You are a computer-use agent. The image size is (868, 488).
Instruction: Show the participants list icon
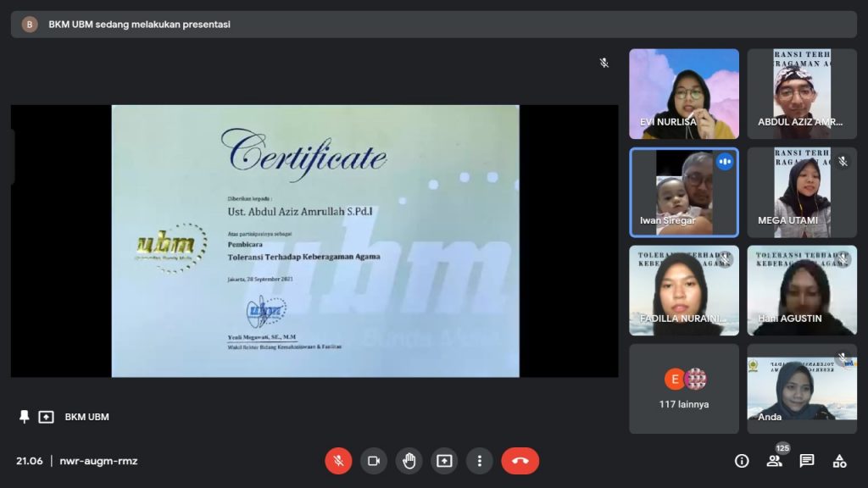tap(774, 461)
